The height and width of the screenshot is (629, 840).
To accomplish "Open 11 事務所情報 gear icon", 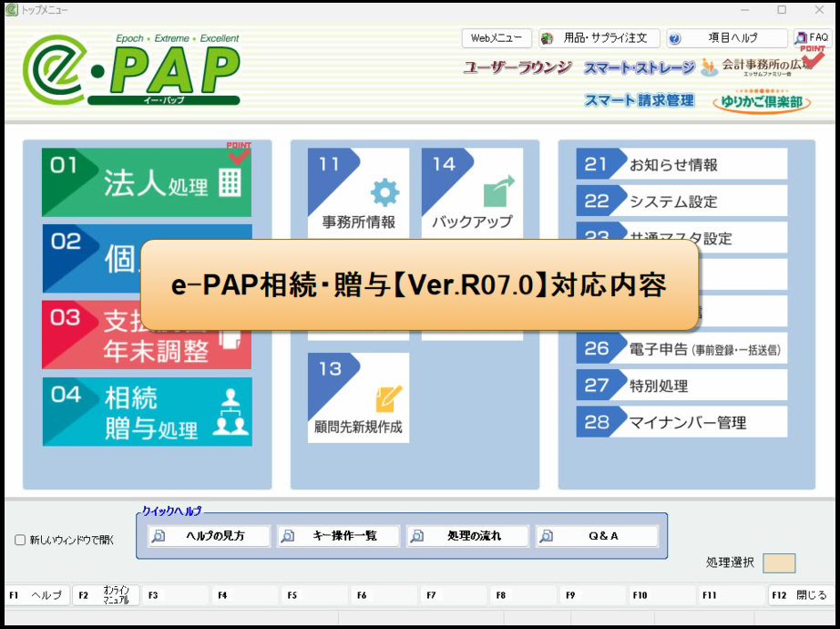I will [x=384, y=193].
